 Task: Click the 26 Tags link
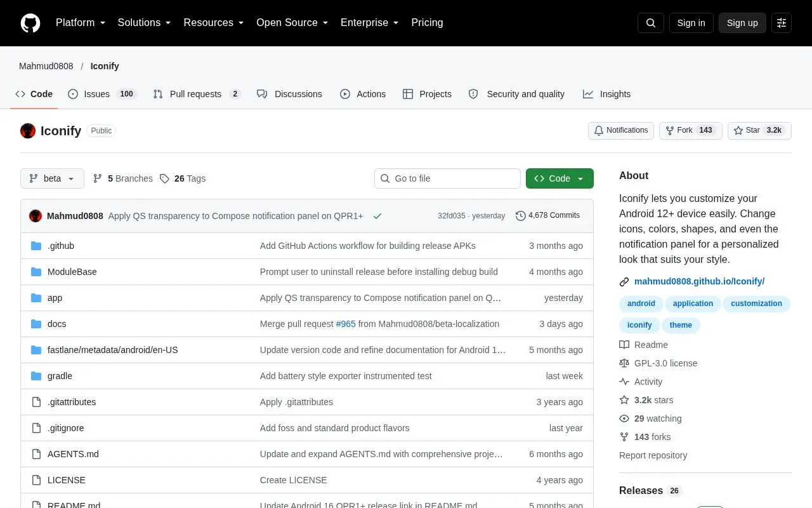pyautogui.click(x=182, y=178)
